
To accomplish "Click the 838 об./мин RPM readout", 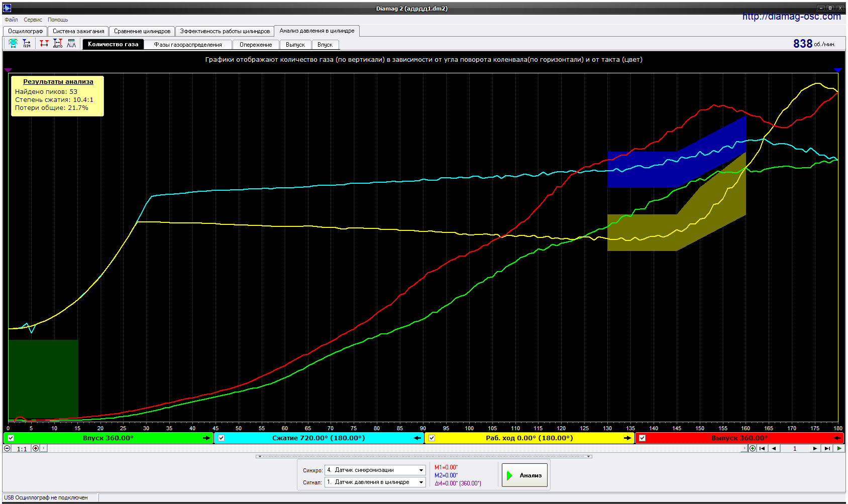I will 814,44.
